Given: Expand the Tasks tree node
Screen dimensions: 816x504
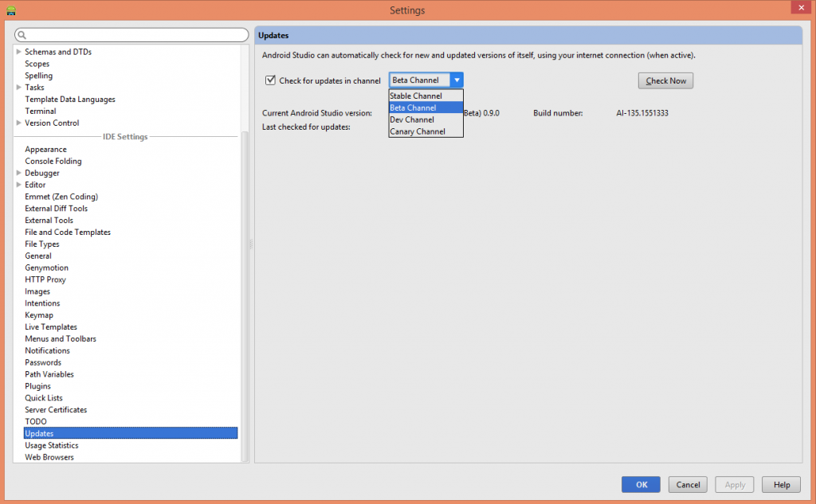Looking at the screenshot, I should pos(19,87).
